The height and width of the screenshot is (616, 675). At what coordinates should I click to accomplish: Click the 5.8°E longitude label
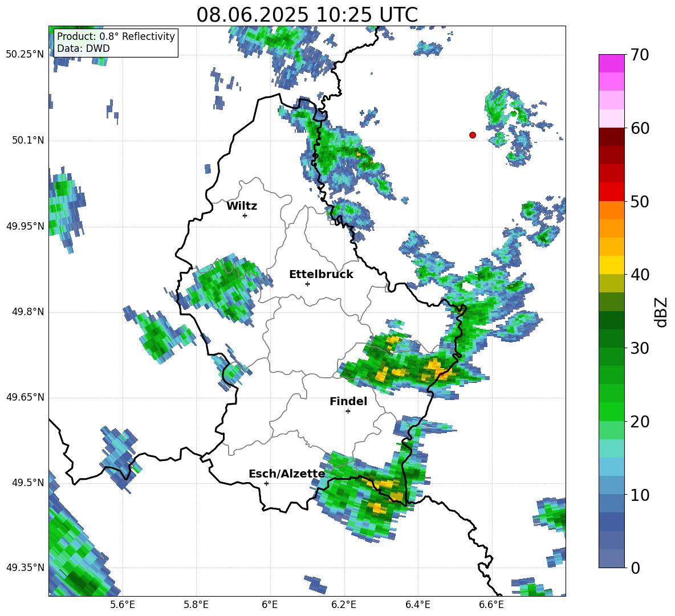(x=196, y=605)
